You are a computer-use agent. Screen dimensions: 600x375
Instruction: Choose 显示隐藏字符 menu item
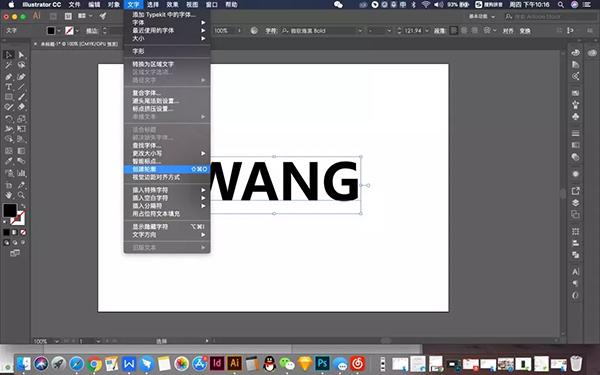(x=167, y=227)
